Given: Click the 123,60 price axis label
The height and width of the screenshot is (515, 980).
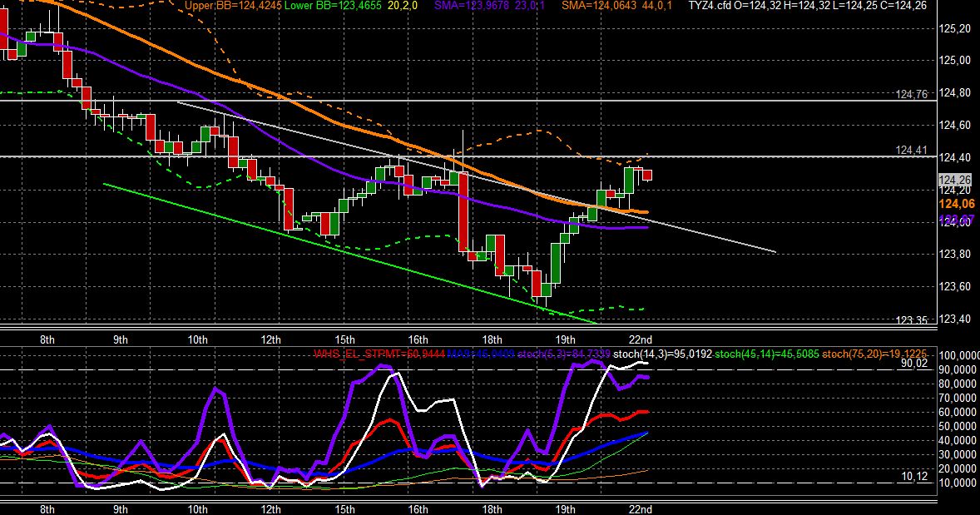Looking at the screenshot, I should pyautogui.click(x=955, y=287).
